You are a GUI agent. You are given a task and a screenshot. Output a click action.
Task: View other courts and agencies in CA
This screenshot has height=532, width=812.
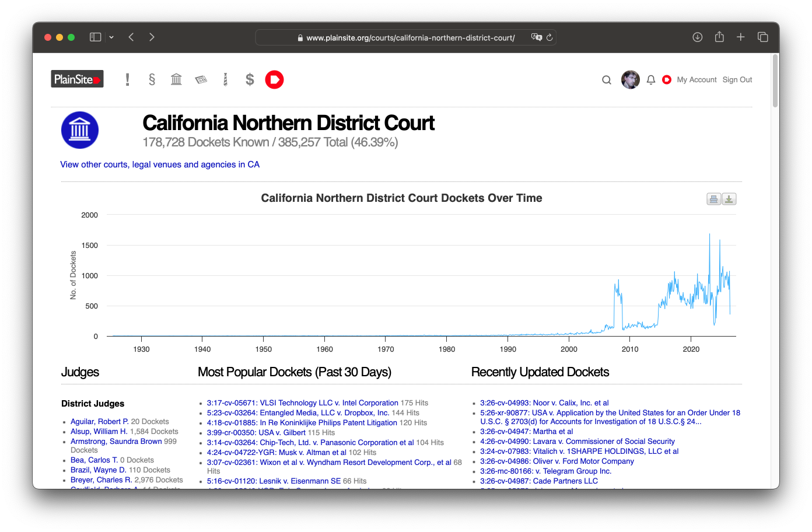pos(160,164)
